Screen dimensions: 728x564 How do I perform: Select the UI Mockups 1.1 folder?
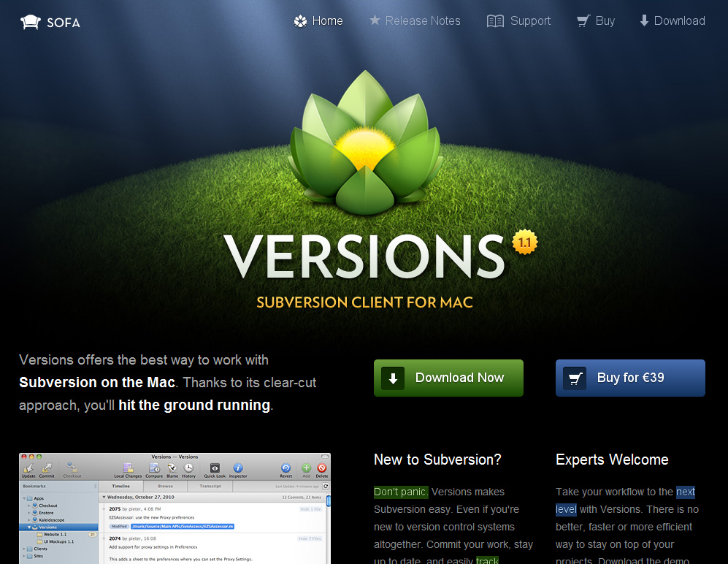[55, 541]
